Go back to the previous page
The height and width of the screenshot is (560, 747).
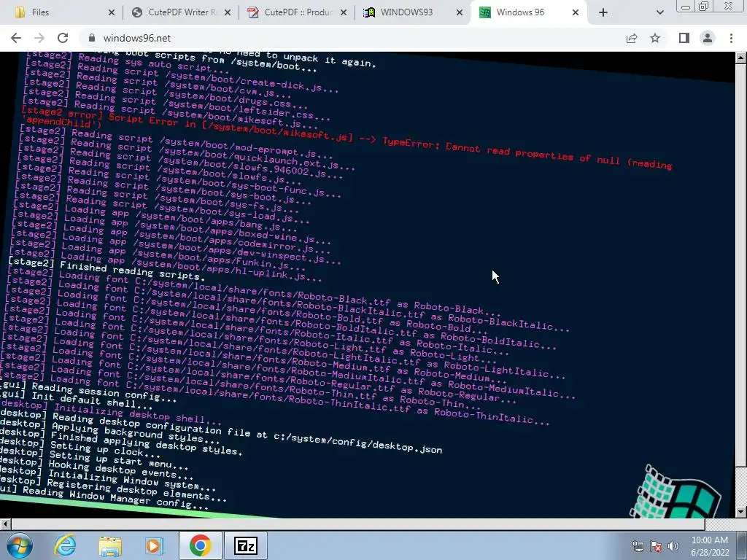pyautogui.click(x=16, y=38)
